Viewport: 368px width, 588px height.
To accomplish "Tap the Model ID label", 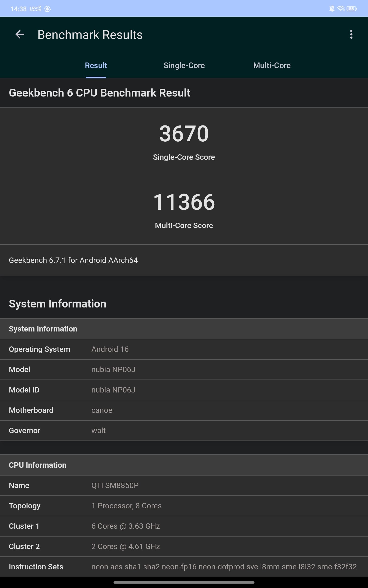I will pos(24,390).
